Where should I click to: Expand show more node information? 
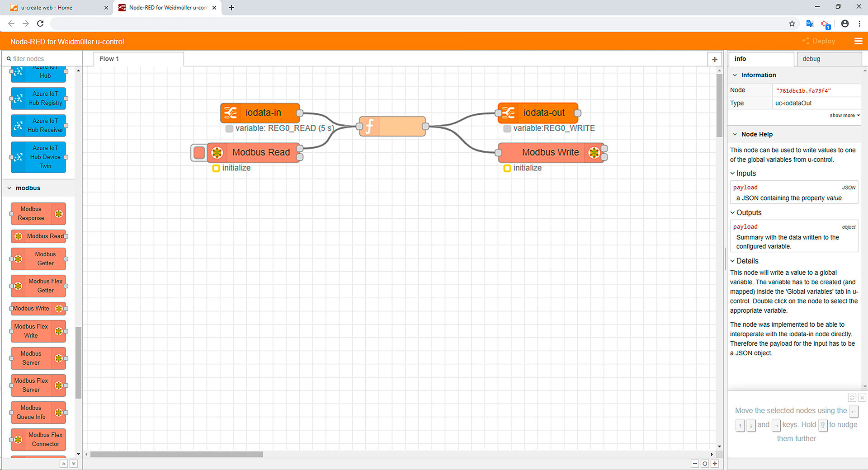844,115
